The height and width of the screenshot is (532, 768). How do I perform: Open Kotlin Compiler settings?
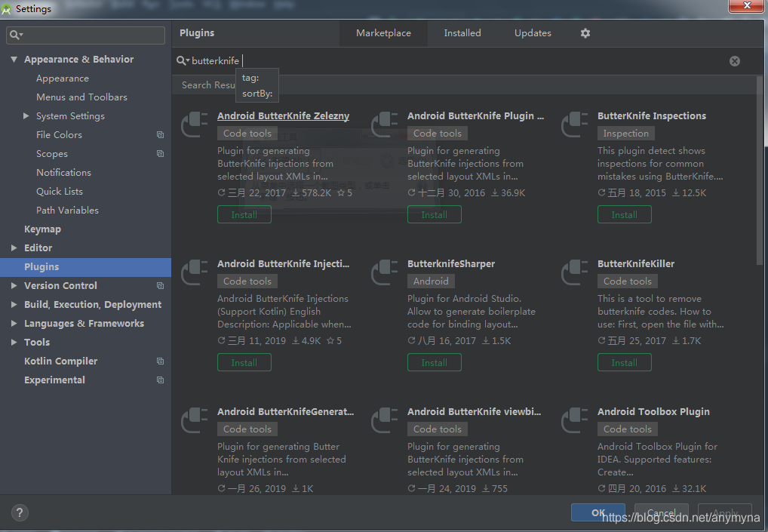(61, 361)
